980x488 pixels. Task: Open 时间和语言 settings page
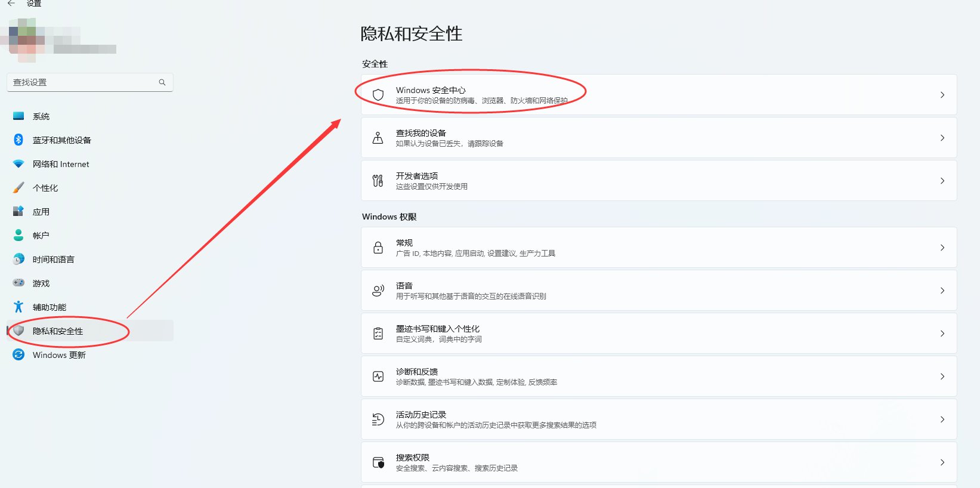pyautogui.click(x=90, y=260)
